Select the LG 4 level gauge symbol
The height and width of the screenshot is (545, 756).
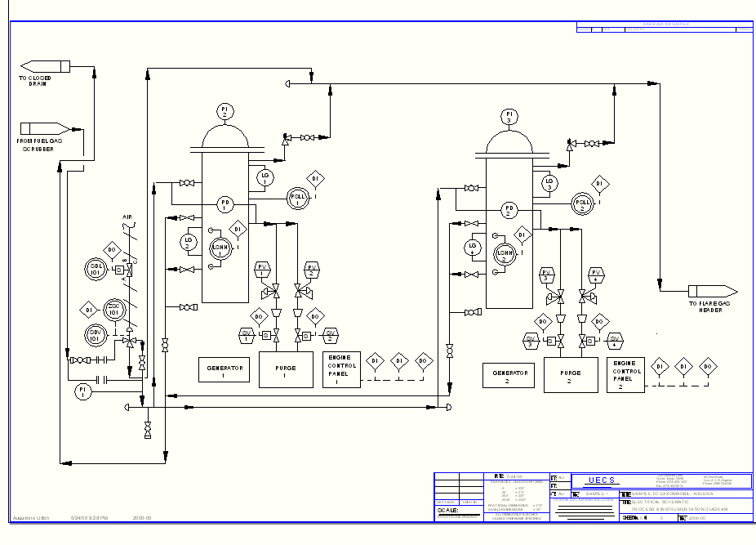click(x=472, y=246)
